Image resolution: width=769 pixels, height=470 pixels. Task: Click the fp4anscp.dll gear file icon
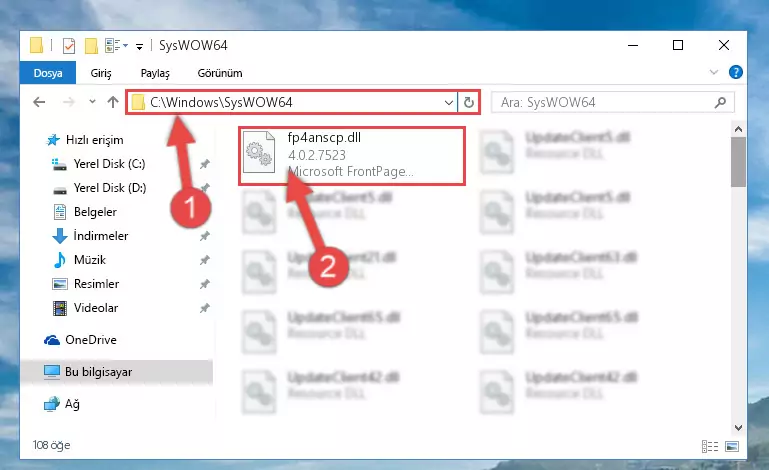point(259,152)
